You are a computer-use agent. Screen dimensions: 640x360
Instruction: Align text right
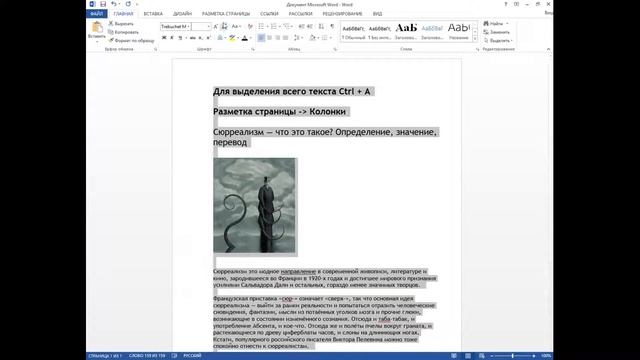(278, 38)
